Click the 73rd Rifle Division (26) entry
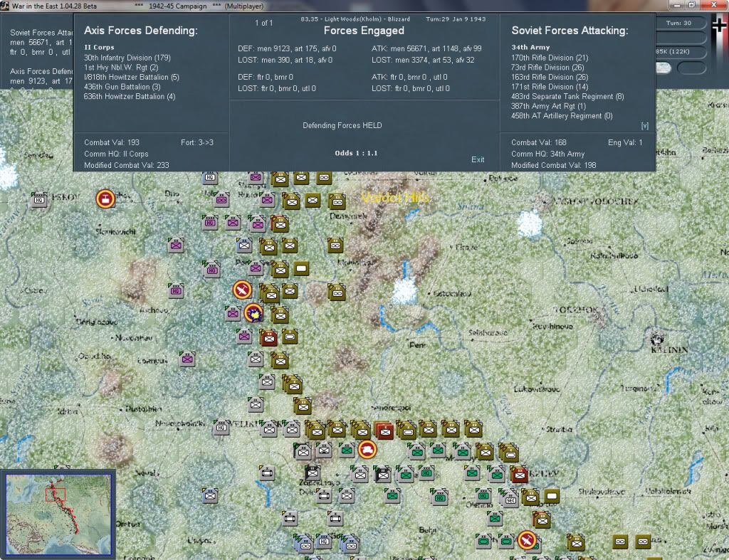Screen dimensions: 729x560 point(547,68)
